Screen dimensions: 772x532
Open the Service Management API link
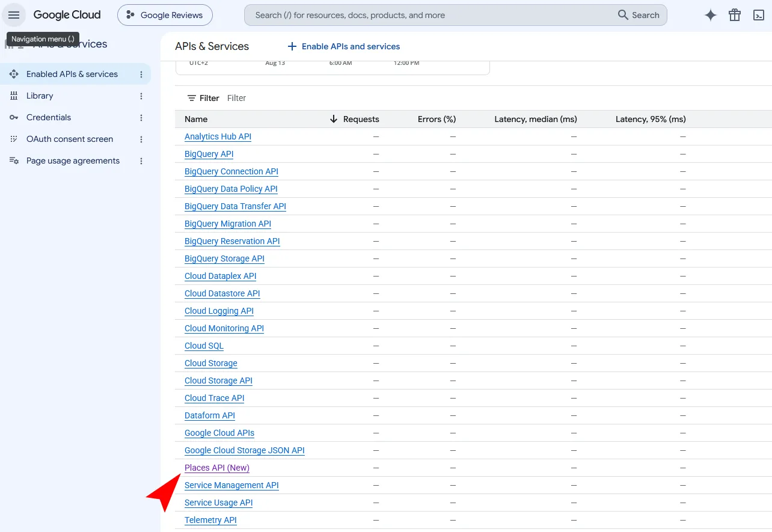231,486
